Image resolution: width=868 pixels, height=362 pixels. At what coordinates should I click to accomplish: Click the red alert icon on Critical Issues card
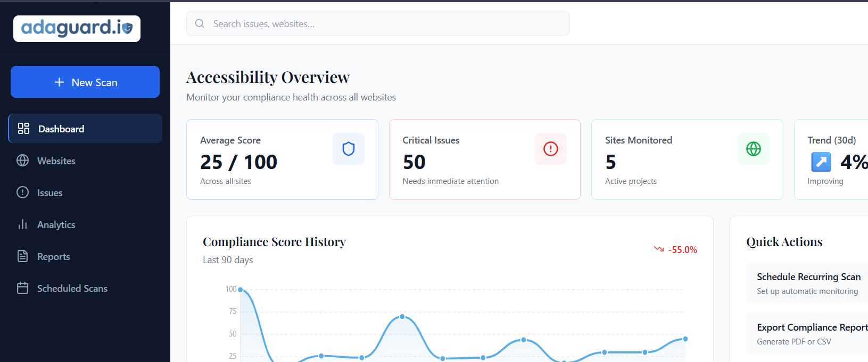(551, 149)
